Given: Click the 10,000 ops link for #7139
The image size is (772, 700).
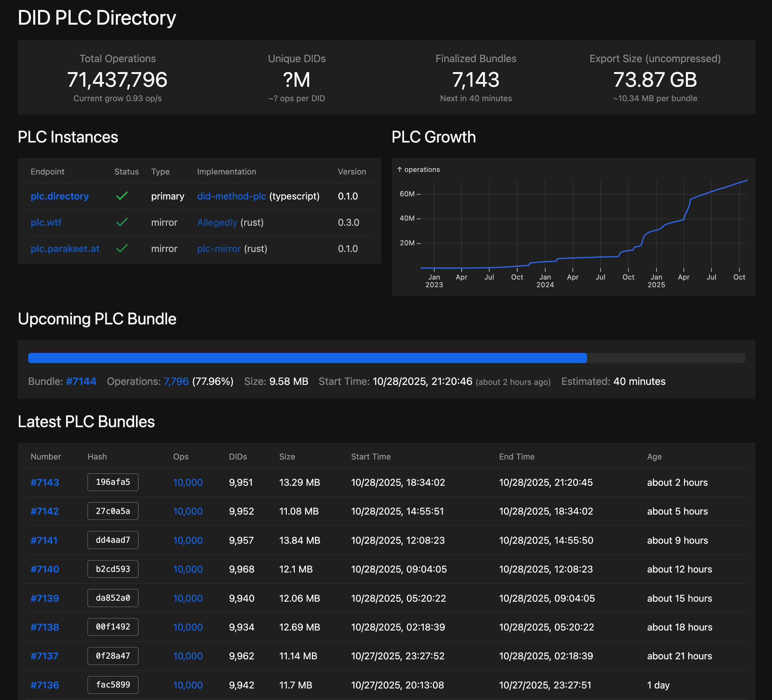Looking at the screenshot, I should coord(188,598).
